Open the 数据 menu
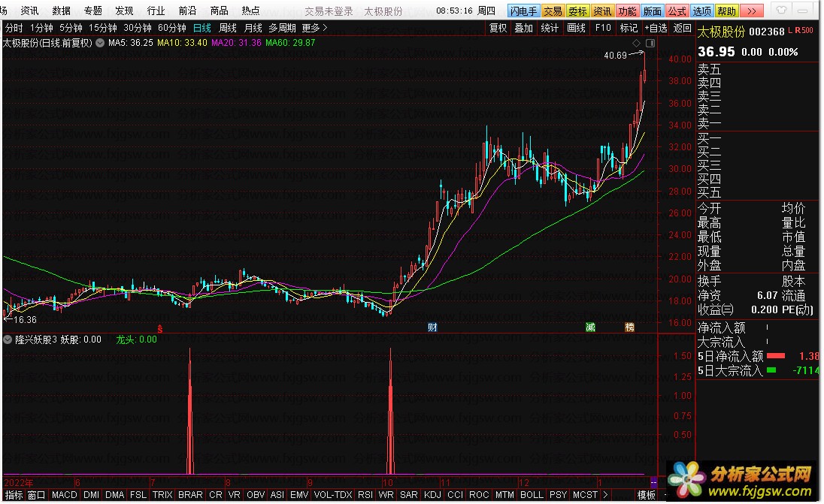 point(62,11)
